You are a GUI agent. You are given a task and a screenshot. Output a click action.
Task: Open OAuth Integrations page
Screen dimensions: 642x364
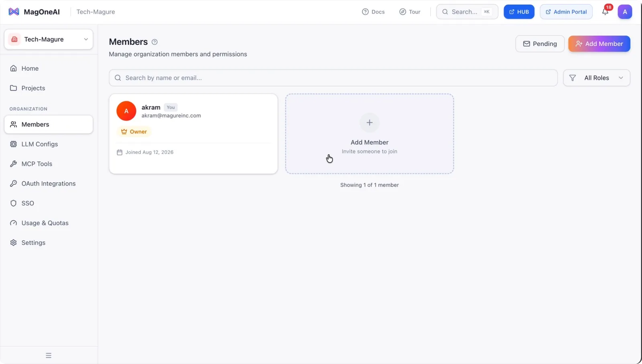pyautogui.click(x=49, y=184)
